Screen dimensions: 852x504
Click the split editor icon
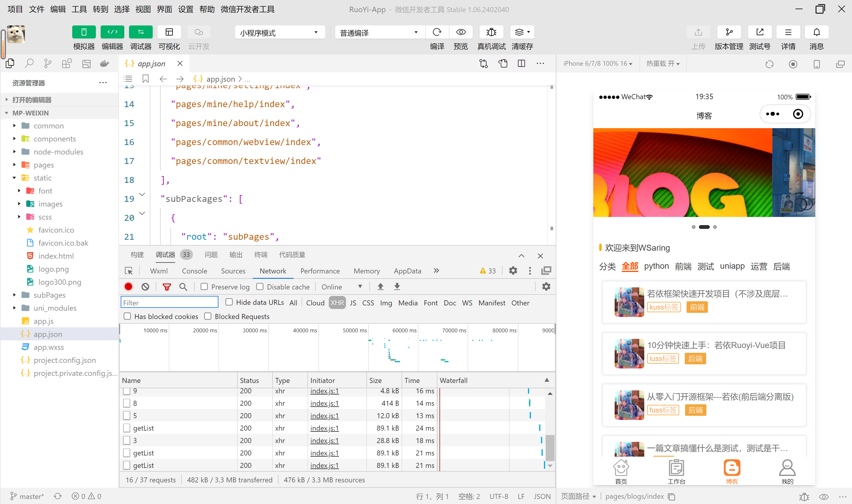point(521,64)
